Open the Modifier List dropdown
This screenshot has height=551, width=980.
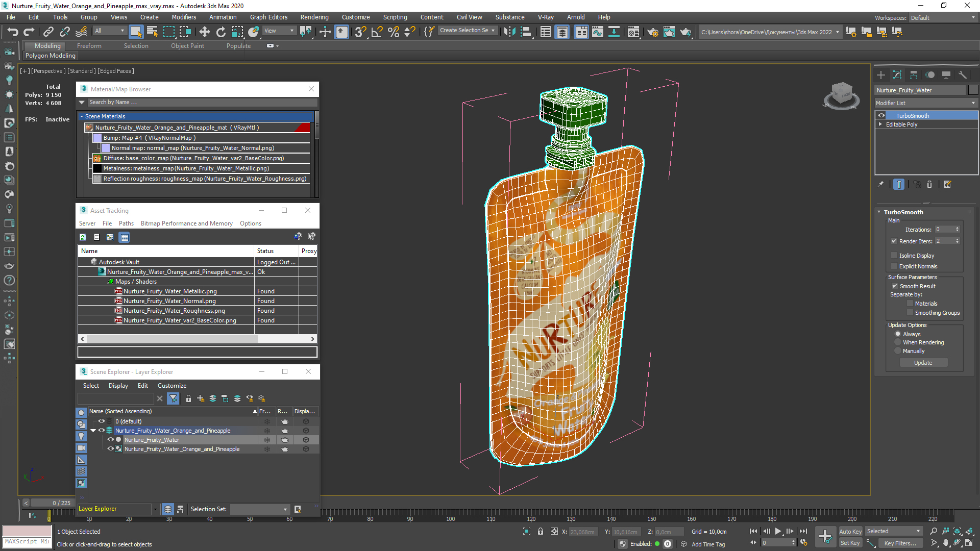coord(926,103)
